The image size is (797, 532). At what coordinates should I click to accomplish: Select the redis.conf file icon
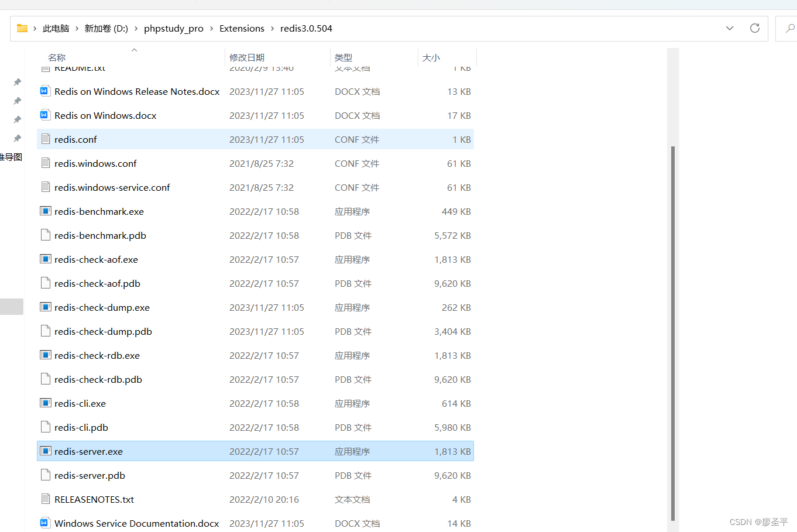pyautogui.click(x=46, y=139)
